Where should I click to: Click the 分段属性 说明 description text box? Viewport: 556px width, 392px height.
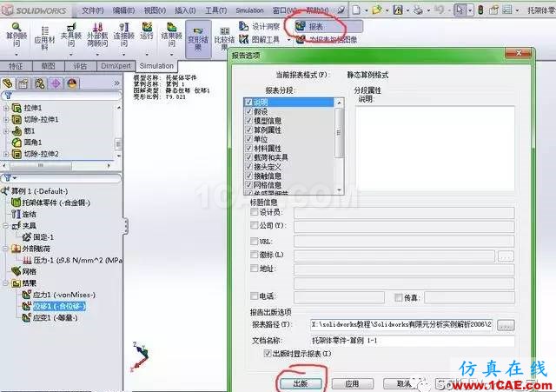pos(435,149)
